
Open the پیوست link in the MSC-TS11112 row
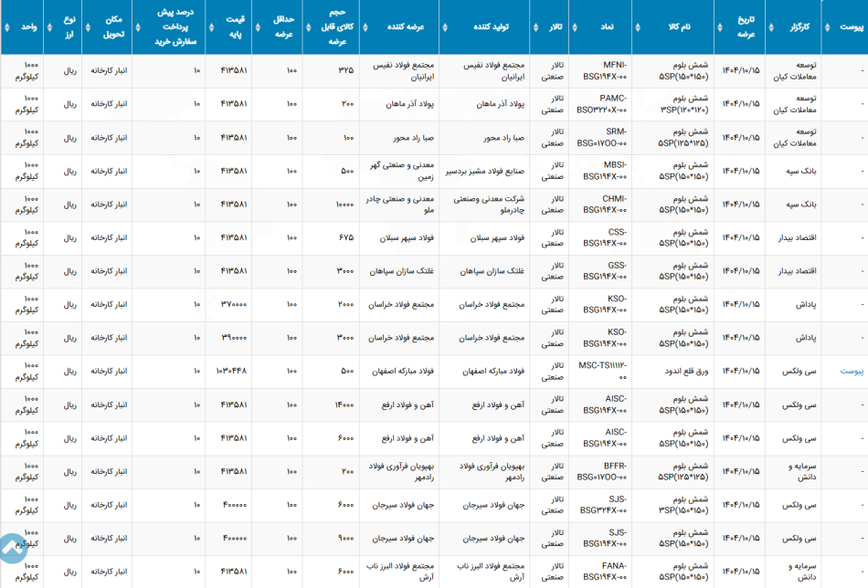pos(852,372)
